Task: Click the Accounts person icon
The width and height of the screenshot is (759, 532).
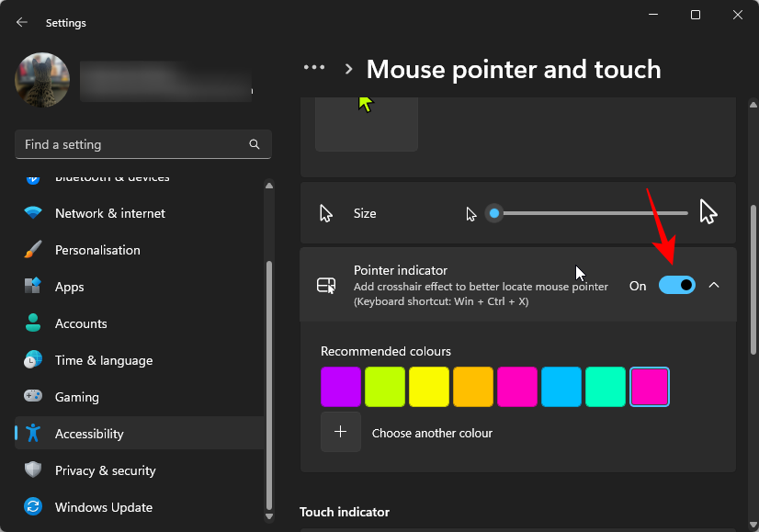Action: click(x=33, y=323)
